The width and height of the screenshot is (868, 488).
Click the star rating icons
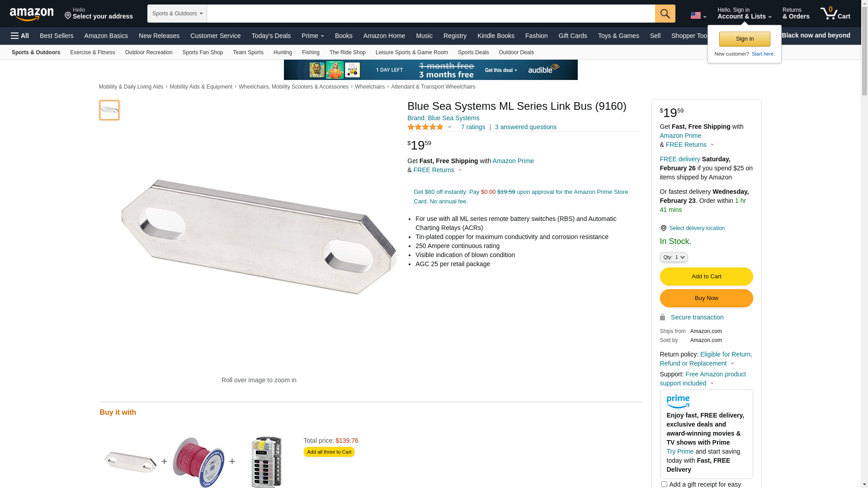pyautogui.click(x=425, y=127)
